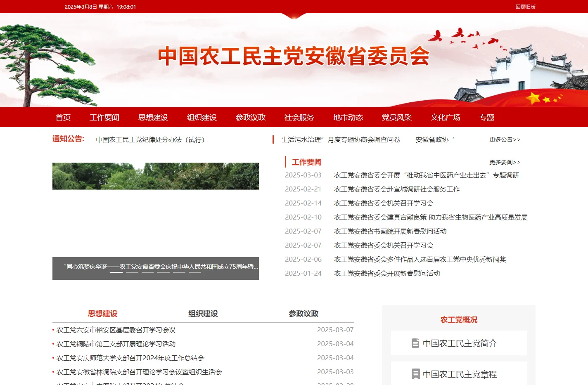Click the date and time text in top bar
This screenshot has height=385, width=588.
coord(100,7)
